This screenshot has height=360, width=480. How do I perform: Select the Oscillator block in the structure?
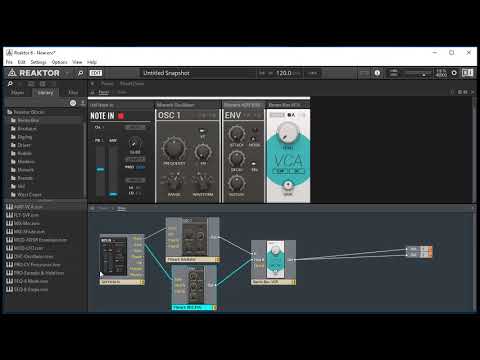coord(193,240)
